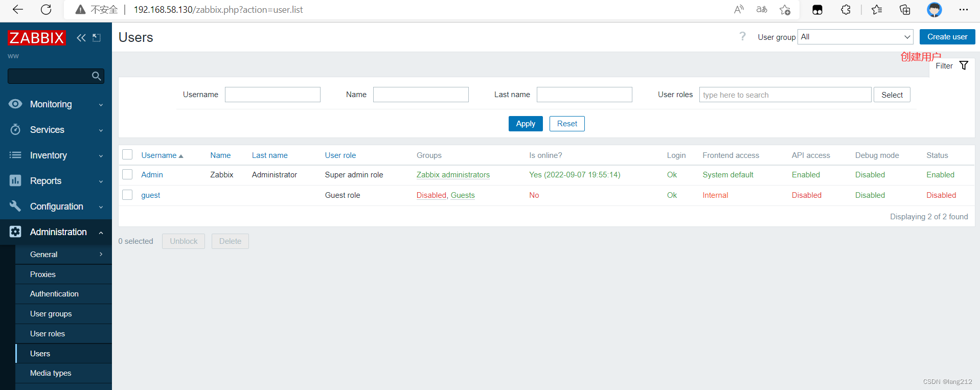Add page to favorites star icon
The image size is (980, 390).
pos(785,10)
